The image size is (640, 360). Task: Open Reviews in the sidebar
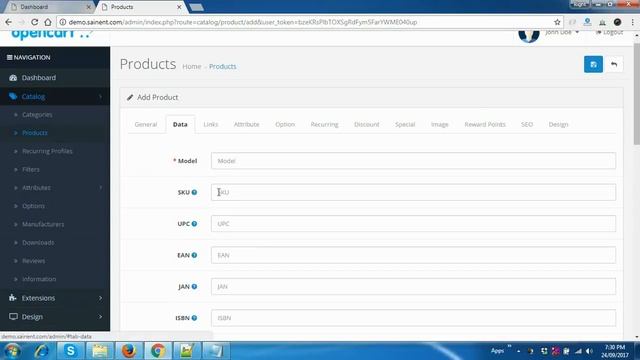(x=33, y=261)
